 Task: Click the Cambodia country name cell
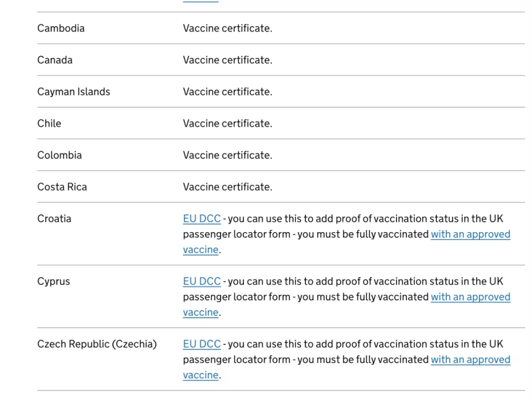coord(61,28)
